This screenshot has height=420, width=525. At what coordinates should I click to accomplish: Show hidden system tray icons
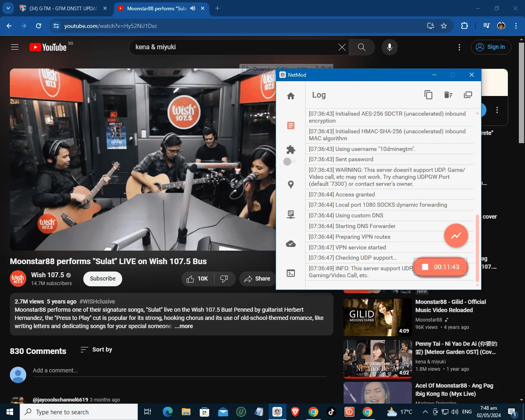point(425,412)
